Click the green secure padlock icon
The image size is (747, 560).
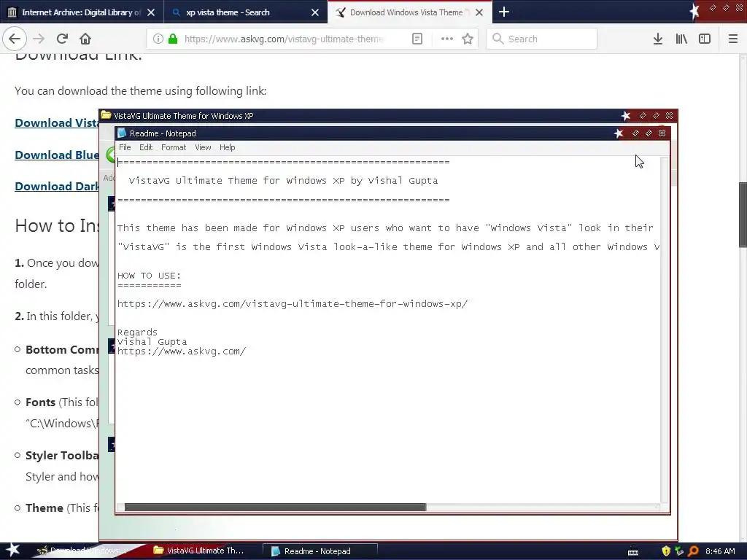(x=173, y=39)
